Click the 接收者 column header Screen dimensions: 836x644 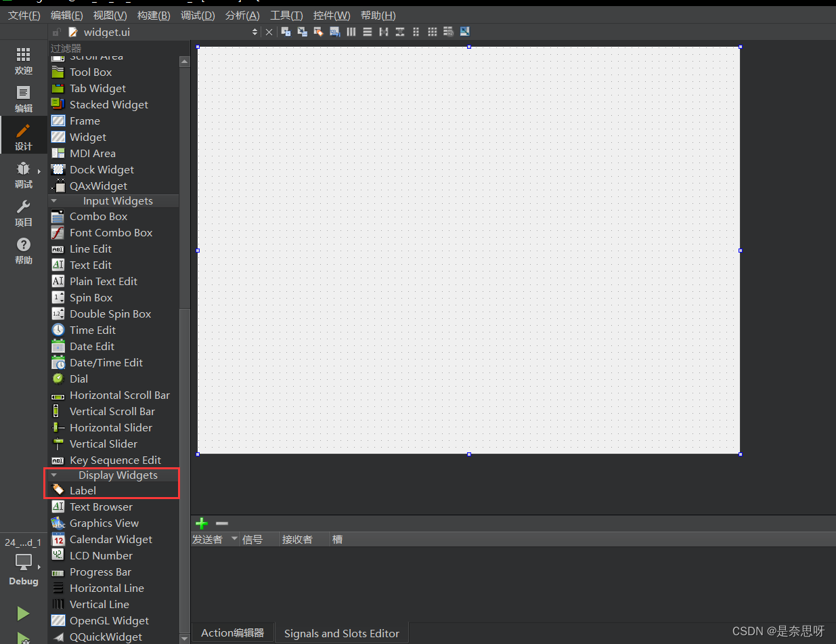[305, 539]
